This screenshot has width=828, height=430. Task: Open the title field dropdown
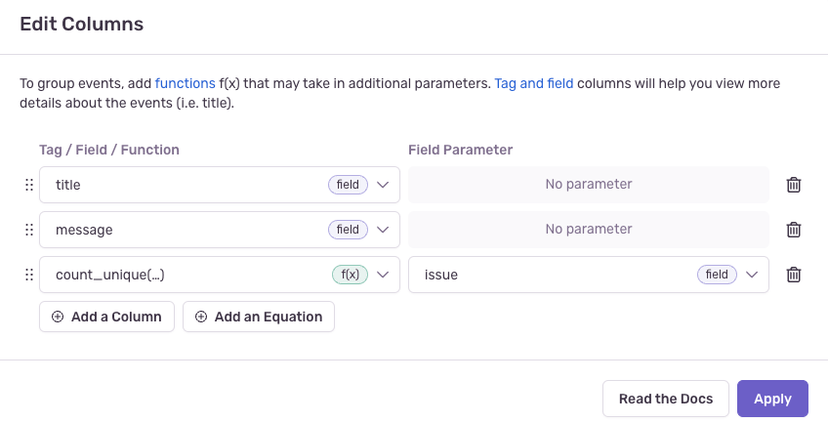[x=383, y=185]
